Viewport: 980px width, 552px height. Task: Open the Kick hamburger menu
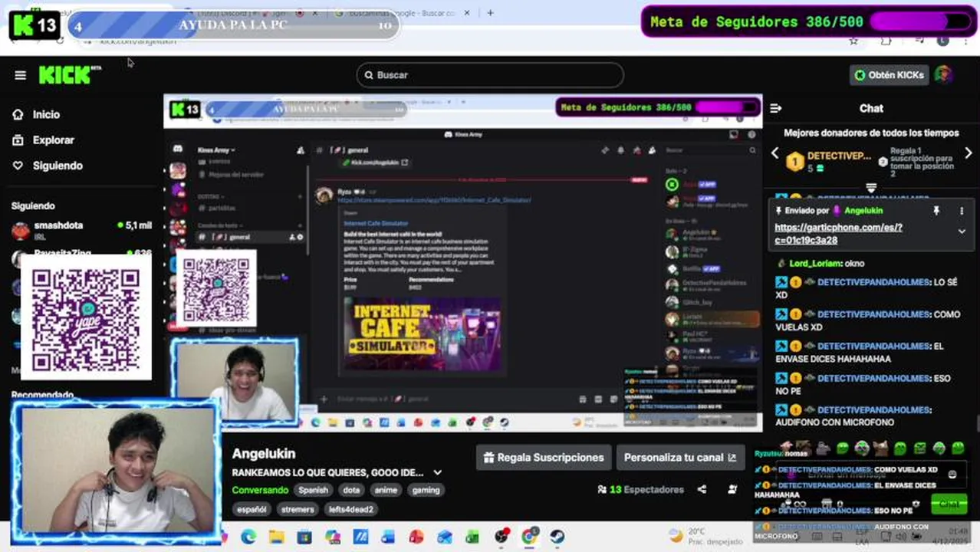[x=20, y=75]
